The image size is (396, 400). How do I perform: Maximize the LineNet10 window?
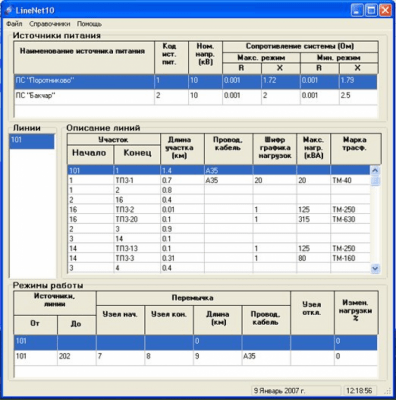[x=371, y=10]
